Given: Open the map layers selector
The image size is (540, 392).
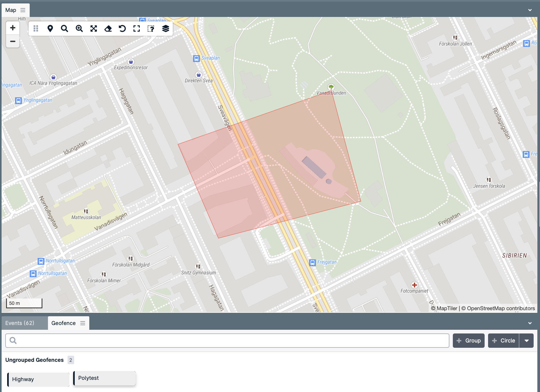Looking at the screenshot, I should pos(165,28).
